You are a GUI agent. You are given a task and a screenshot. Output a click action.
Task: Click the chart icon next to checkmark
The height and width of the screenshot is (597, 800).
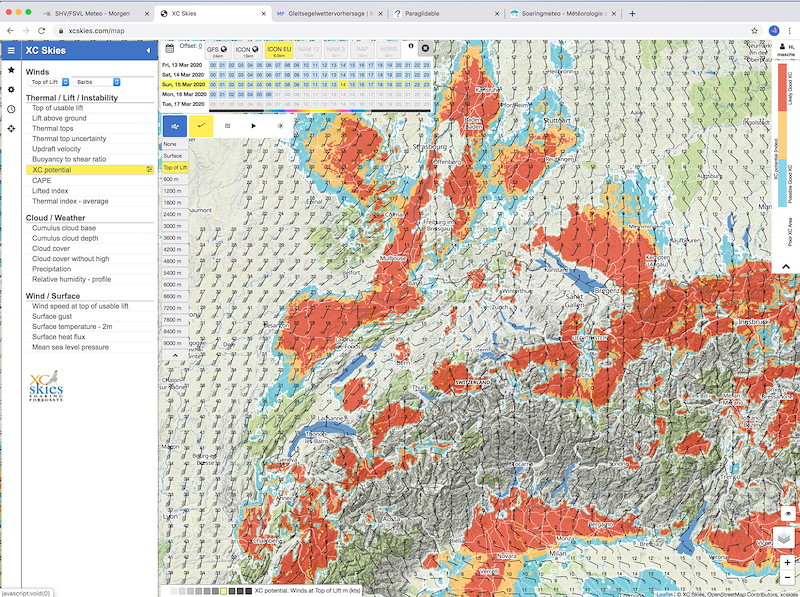pos(228,126)
